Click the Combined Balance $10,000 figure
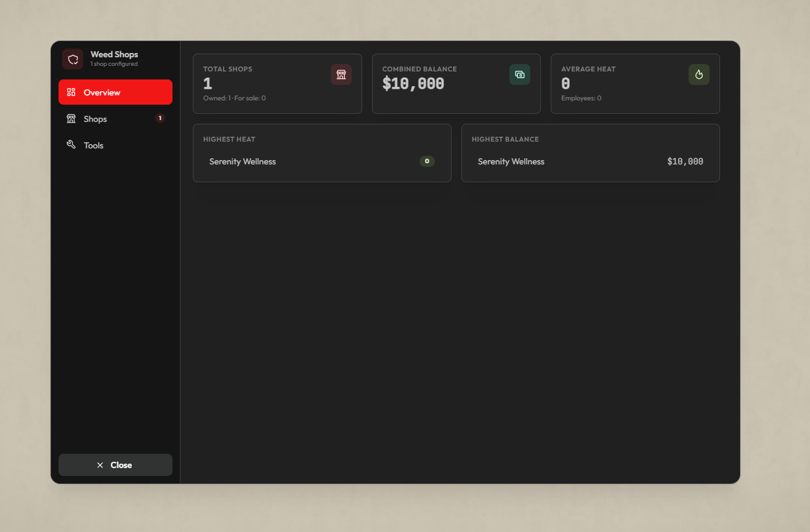This screenshot has height=532, width=810. (x=413, y=84)
